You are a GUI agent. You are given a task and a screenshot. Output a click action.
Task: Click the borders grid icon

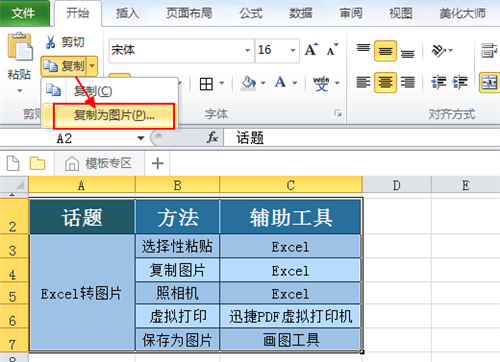(x=206, y=83)
